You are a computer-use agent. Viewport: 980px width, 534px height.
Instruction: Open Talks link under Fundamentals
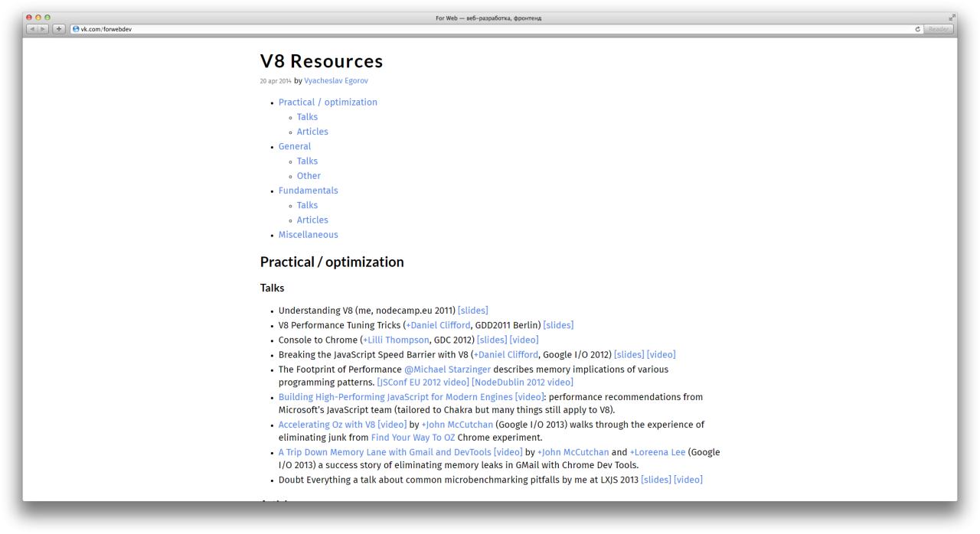[307, 205]
